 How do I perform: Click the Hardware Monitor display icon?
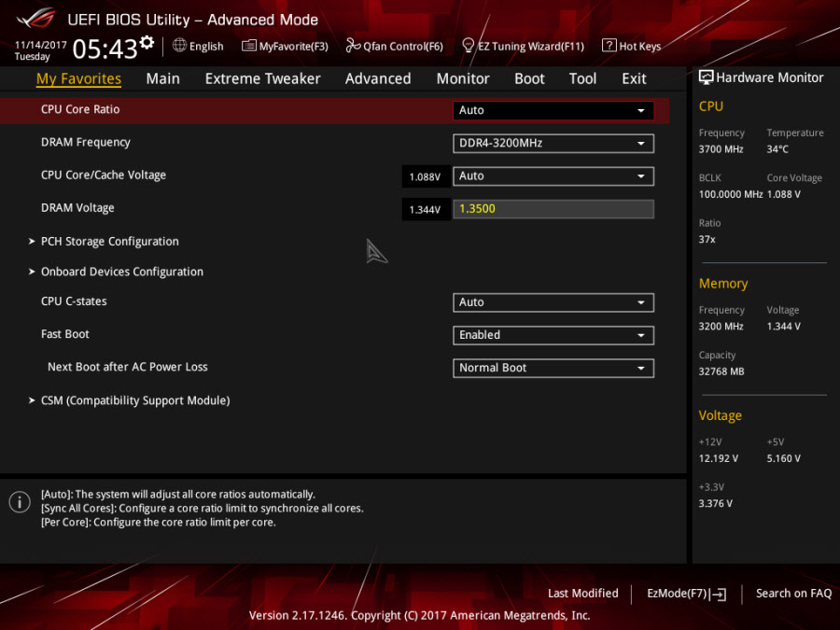(707, 77)
